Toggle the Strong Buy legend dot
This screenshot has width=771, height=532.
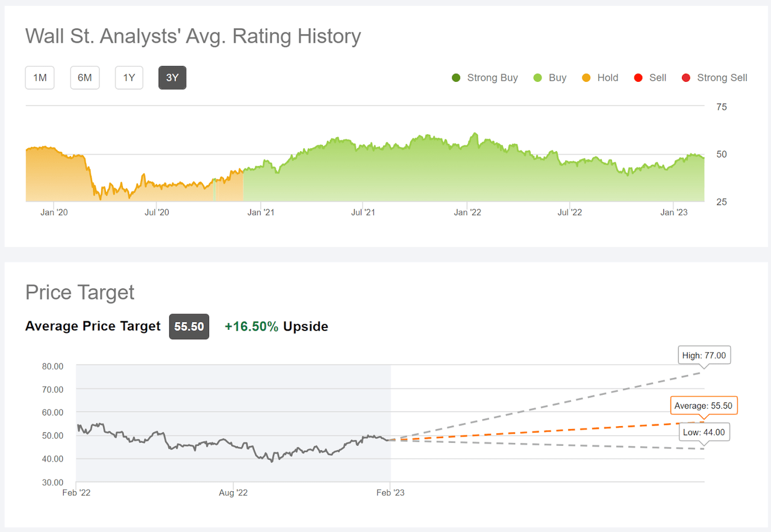coord(456,78)
